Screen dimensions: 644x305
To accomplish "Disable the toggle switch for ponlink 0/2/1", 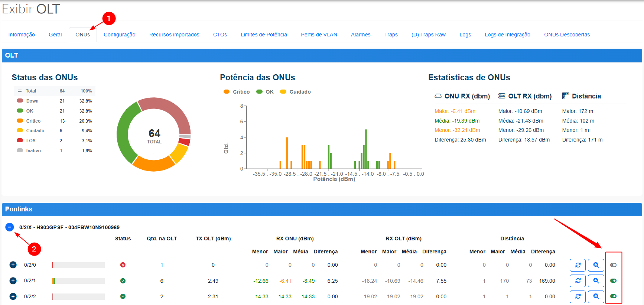I will (x=613, y=281).
